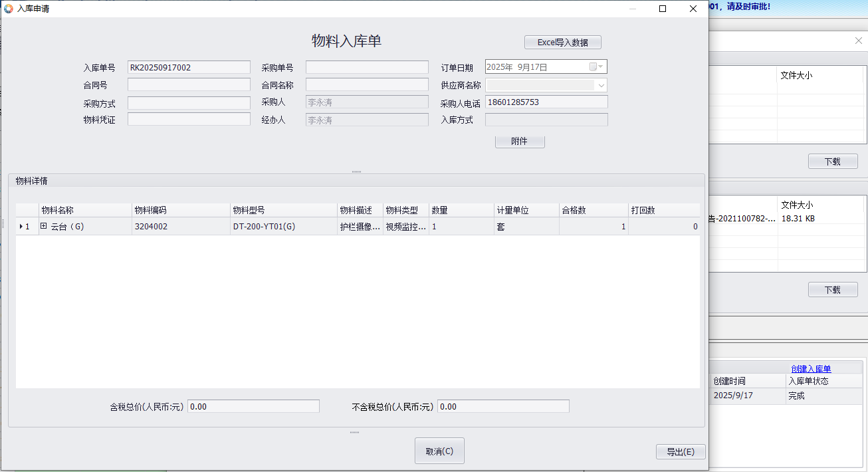This screenshot has width=868, height=472.
Task: Select the 打回数 cell in row 1
Action: coord(663,227)
